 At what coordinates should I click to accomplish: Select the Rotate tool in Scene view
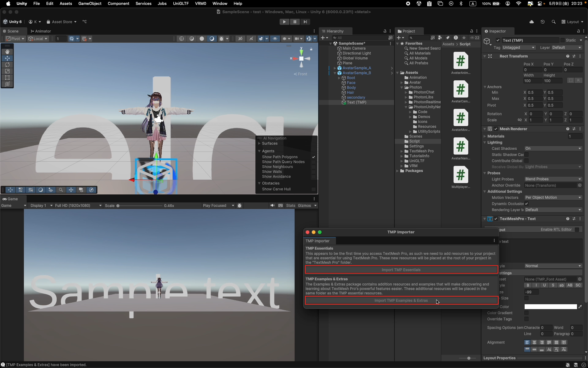[x=7, y=65]
